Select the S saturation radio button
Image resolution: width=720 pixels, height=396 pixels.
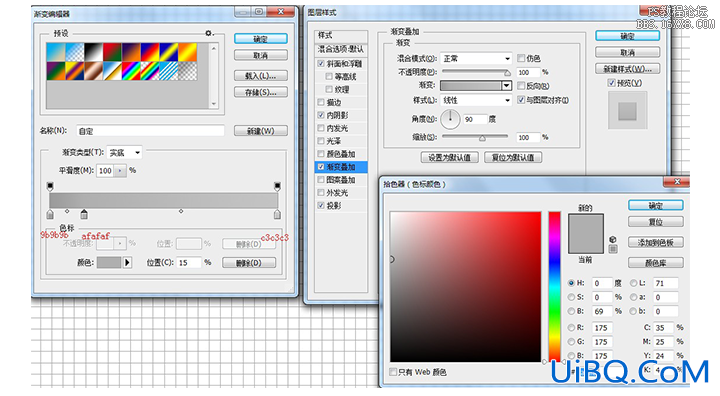pyautogui.click(x=571, y=297)
